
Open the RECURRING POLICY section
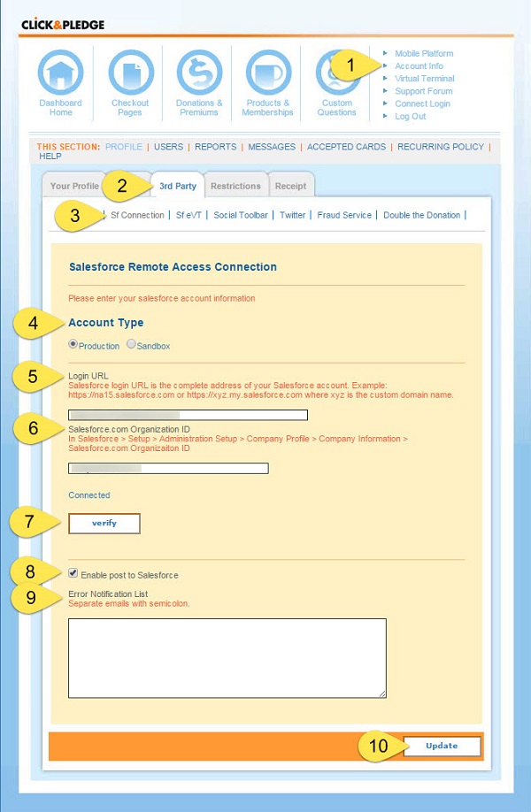pos(441,147)
